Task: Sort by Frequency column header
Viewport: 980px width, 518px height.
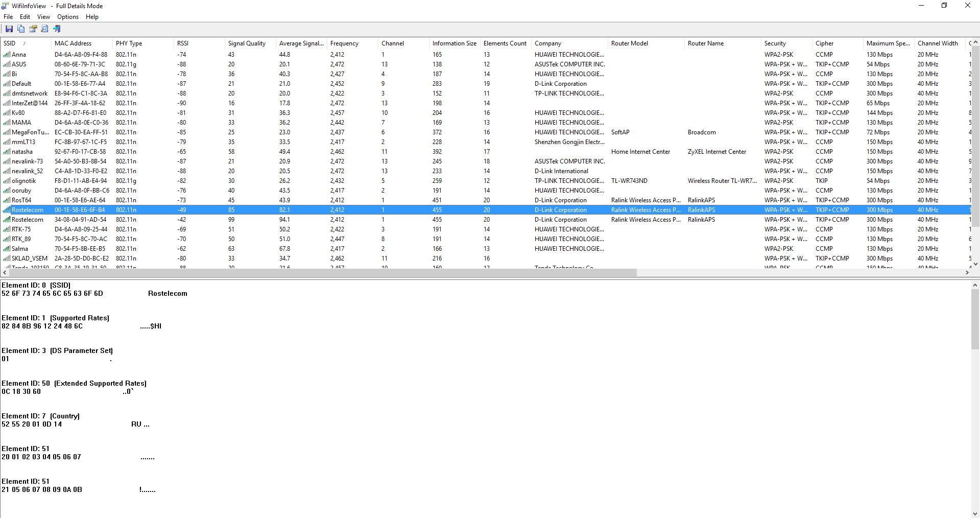Action: pyautogui.click(x=352, y=43)
